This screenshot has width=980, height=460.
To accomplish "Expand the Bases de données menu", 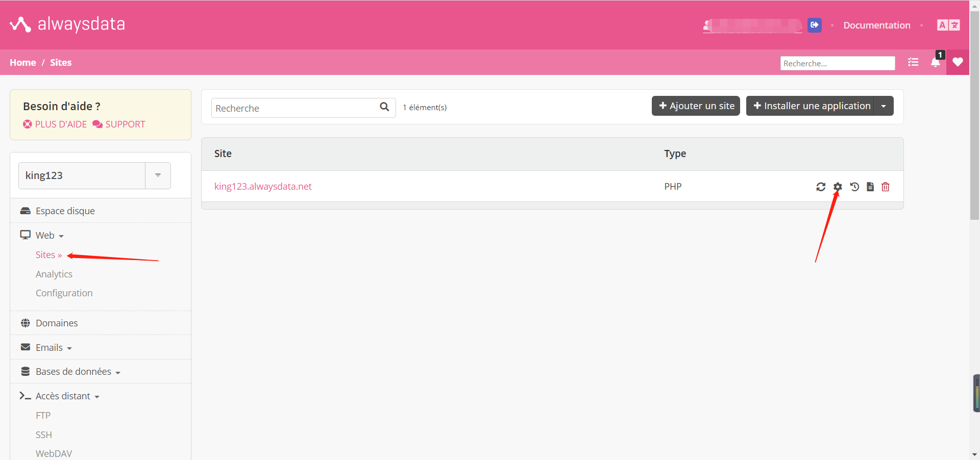I will click(x=78, y=372).
